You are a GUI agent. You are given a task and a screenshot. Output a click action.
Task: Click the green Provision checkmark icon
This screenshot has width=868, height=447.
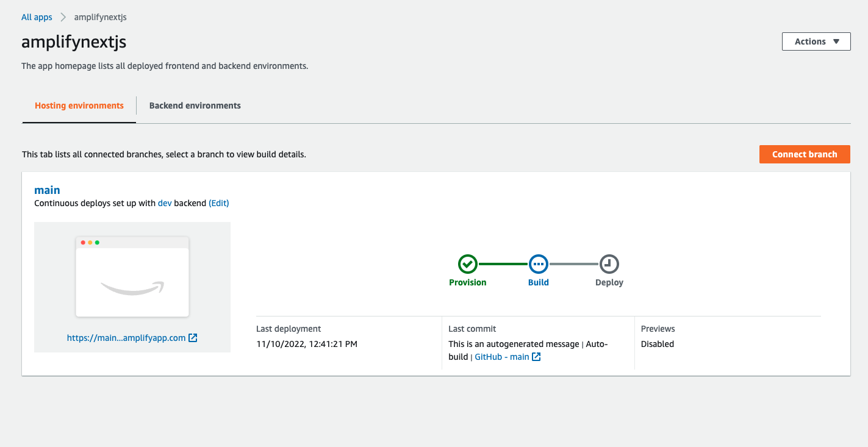click(468, 264)
